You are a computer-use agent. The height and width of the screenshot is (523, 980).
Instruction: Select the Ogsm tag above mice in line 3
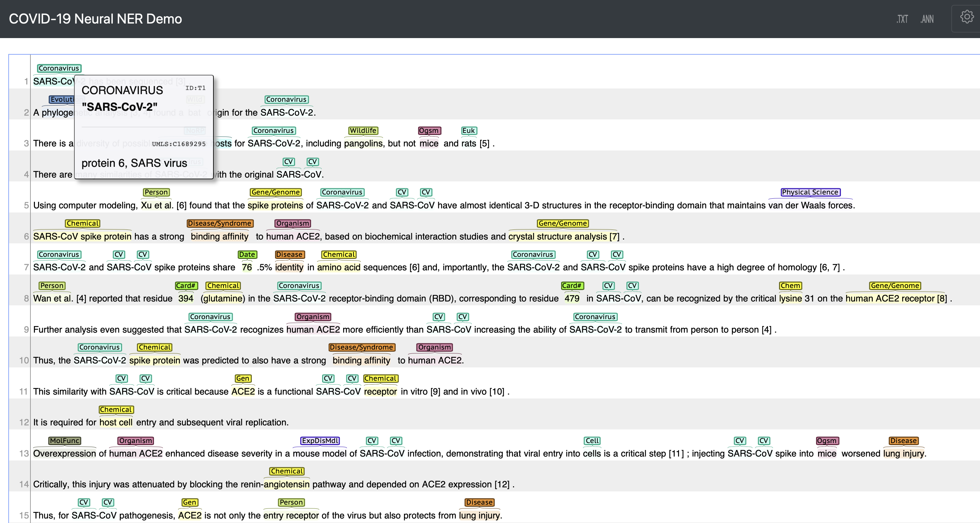pos(429,130)
